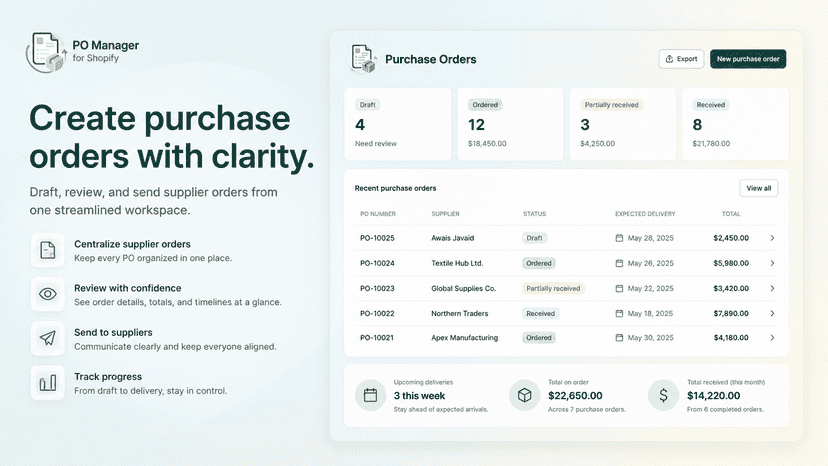Screen dimensions: 828x466
Task: Sort by EXPECTED DELIVERY column header
Action: point(645,214)
